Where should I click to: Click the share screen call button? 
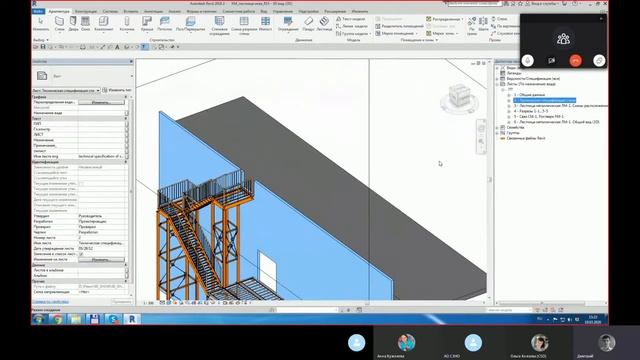pyautogui.click(x=599, y=60)
